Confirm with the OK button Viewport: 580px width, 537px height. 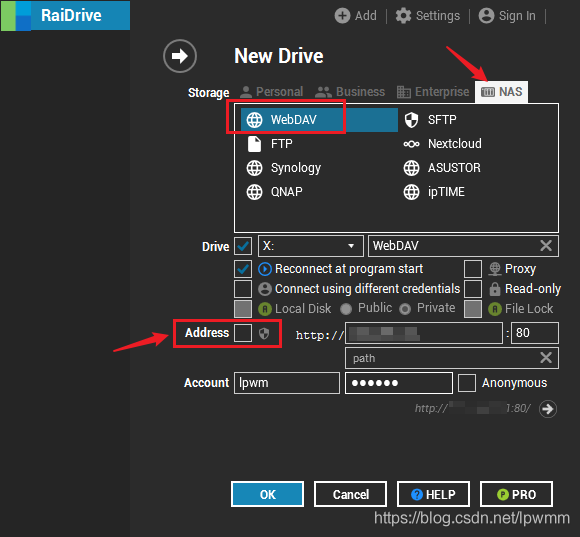267,494
